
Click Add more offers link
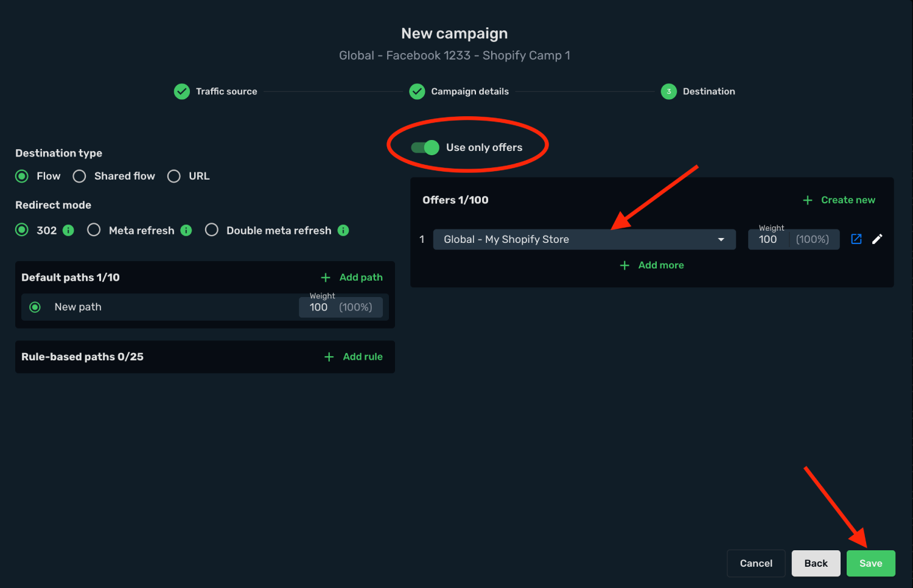tap(651, 265)
